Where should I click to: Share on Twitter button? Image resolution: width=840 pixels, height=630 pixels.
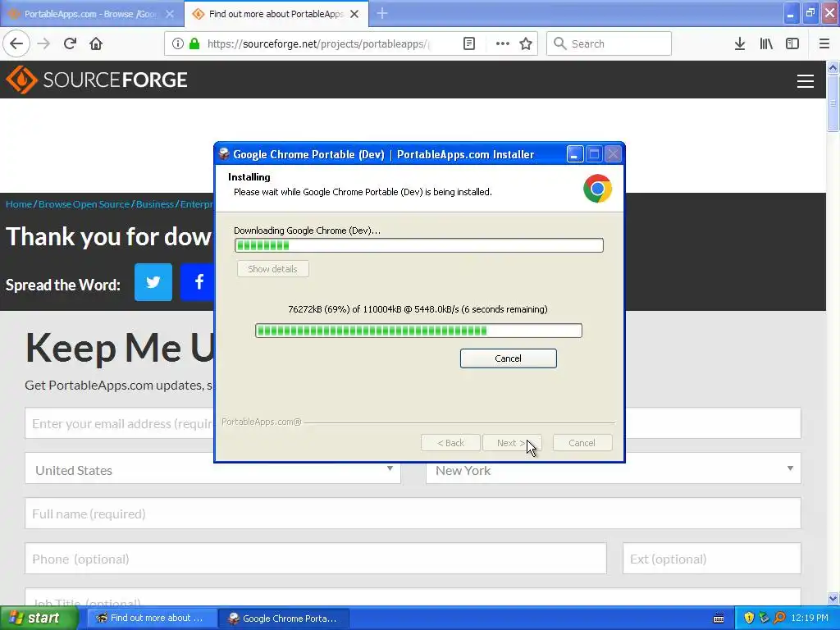(153, 282)
